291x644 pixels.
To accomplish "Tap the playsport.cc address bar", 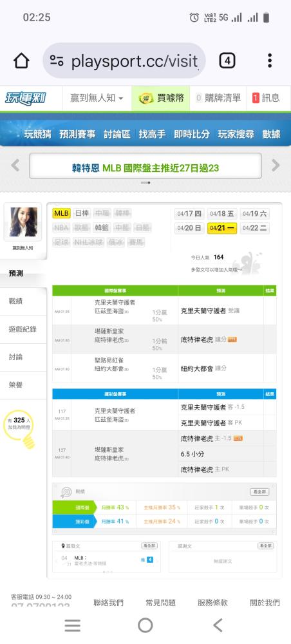I will [124, 61].
